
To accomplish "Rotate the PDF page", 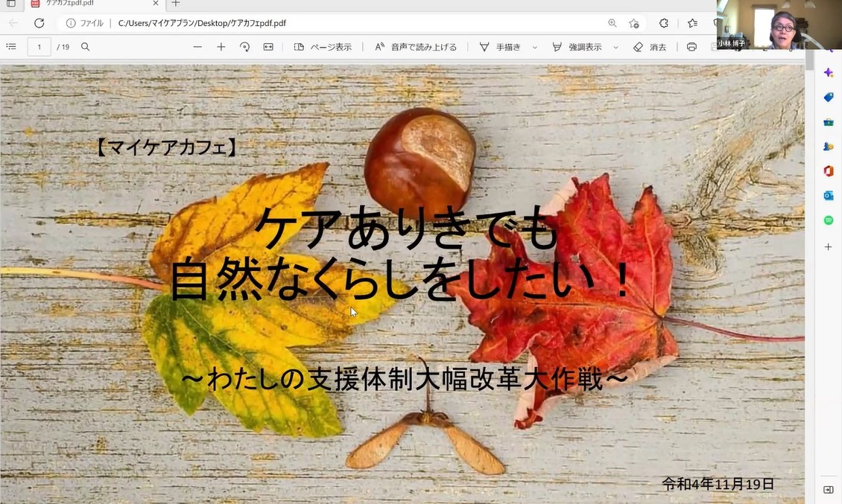I will tap(244, 47).
